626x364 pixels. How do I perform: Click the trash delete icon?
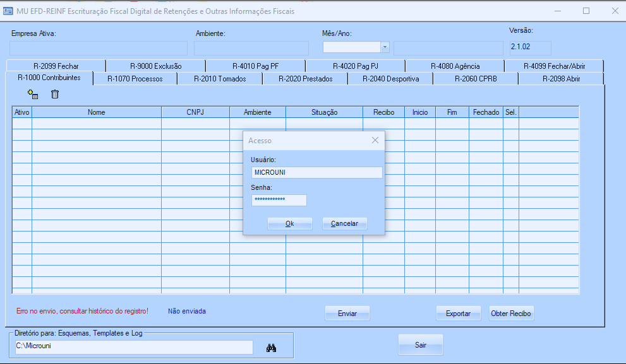[x=55, y=94]
